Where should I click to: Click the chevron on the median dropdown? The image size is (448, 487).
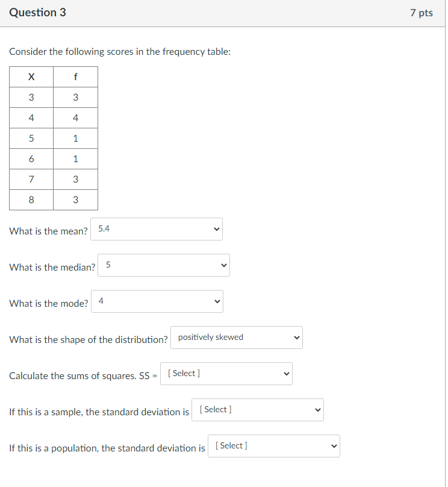coord(223,265)
